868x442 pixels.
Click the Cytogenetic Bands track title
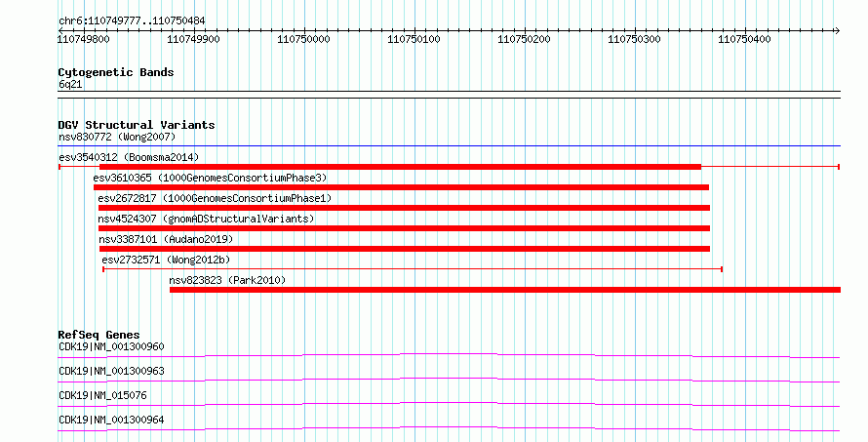116,72
